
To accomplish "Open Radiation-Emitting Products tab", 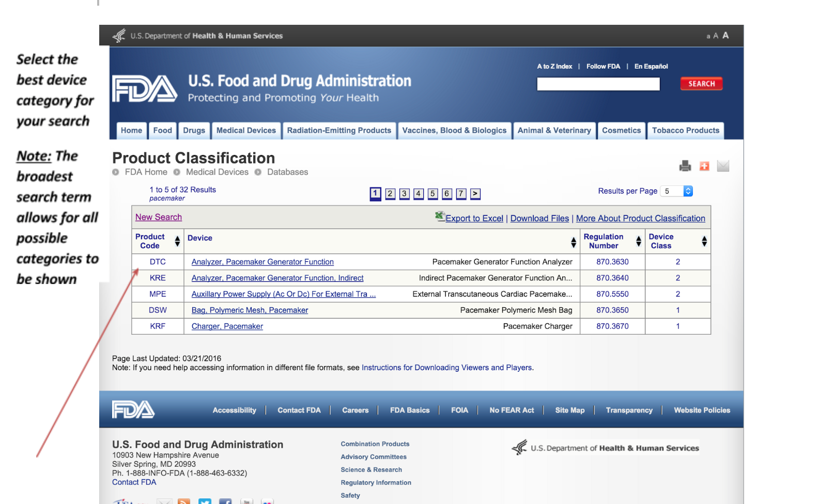I will (x=339, y=131).
